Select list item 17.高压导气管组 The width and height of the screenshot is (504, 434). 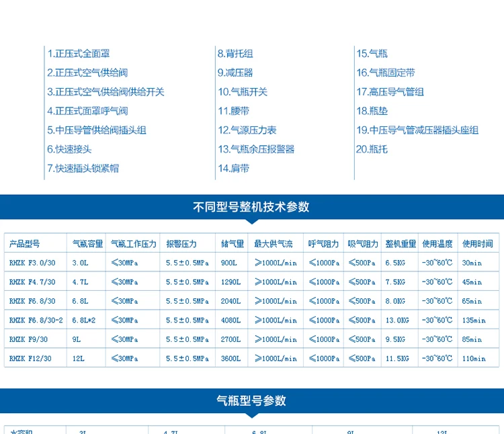390,92
